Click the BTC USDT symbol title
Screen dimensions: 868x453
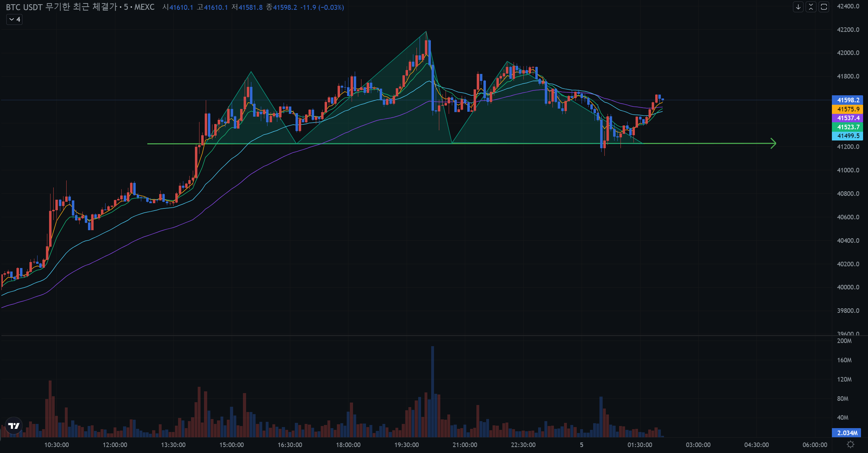24,7
